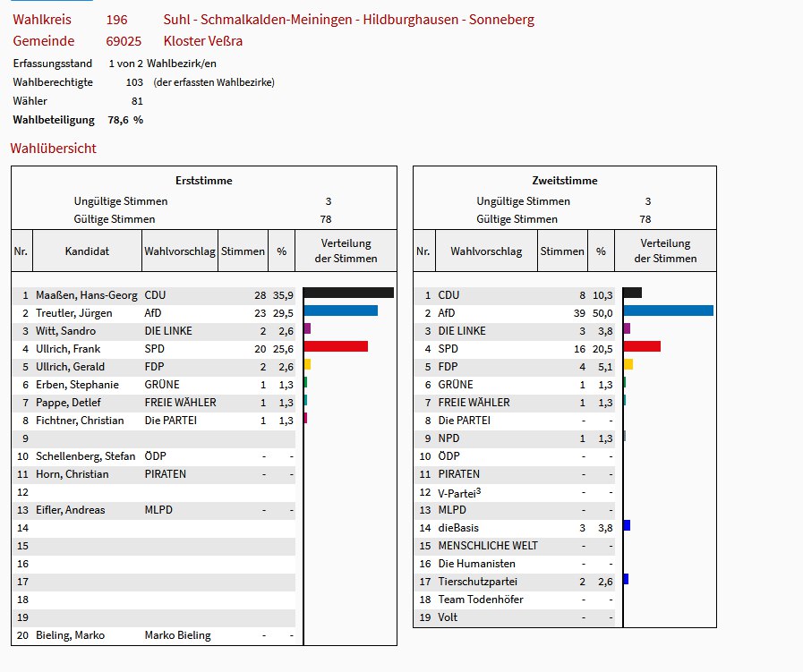Click the 'Erststimme' table header
The image size is (803, 672).
tap(204, 181)
